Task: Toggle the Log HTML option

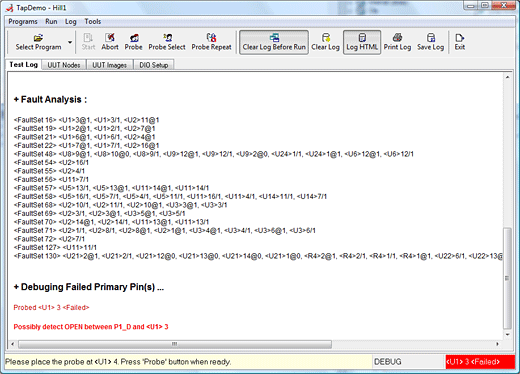Action: (362, 42)
